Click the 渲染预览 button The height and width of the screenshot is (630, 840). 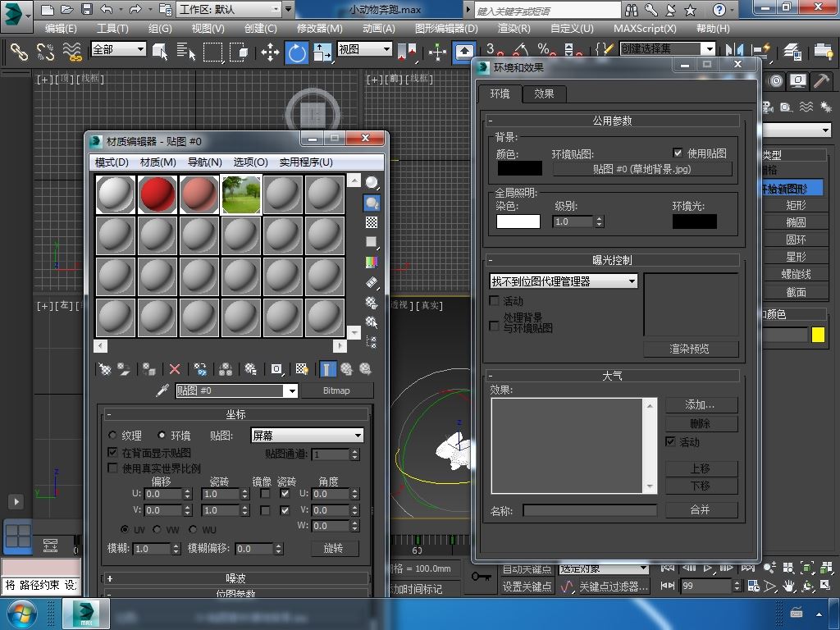(x=689, y=349)
